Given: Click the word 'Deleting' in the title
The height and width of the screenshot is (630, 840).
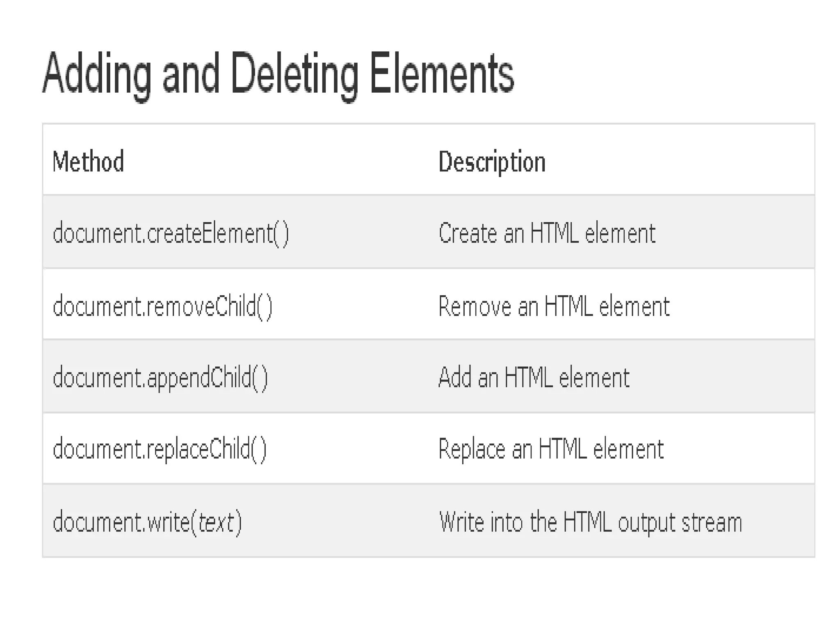Looking at the screenshot, I should tap(294, 76).
